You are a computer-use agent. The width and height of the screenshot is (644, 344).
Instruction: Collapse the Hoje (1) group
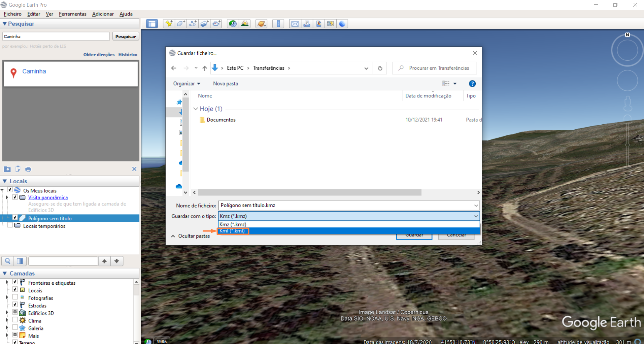pyautogui.click(x=196, y=109)
